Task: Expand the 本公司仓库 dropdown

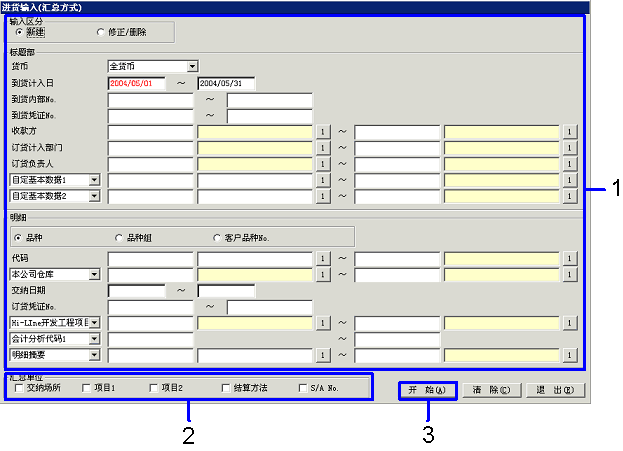Action: (94, 274)
